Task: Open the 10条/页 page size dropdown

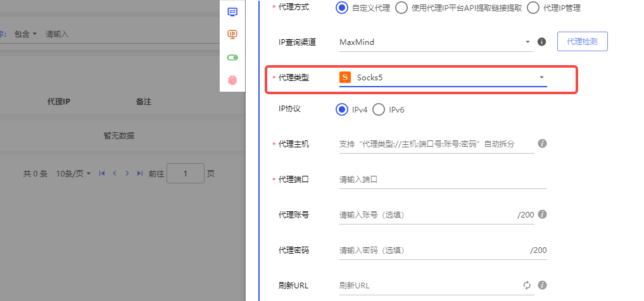Action: (73, 173)
